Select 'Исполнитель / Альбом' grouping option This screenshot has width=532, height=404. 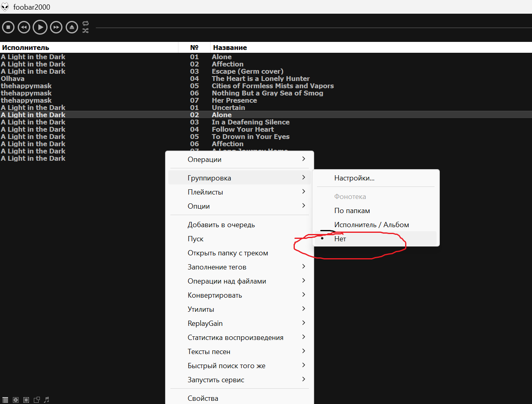[371, 225]
